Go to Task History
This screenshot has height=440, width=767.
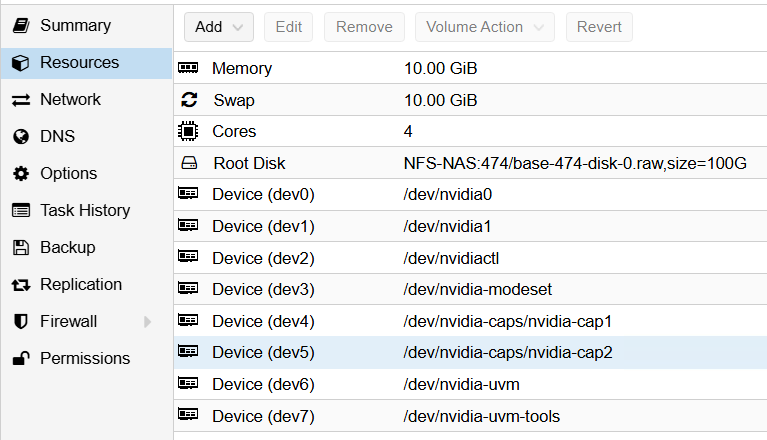84,210
